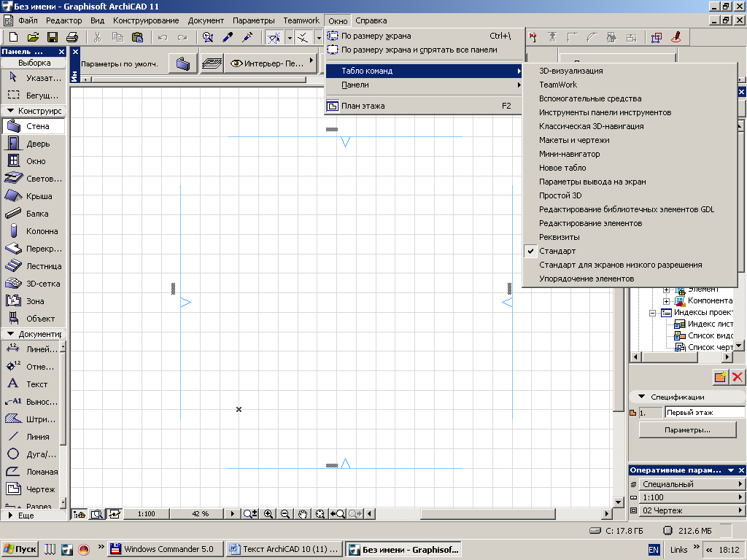This screenshot has width=747, height=560.
Task: Select the Marquee (Бегущ...) tool
Action: [34, 96]
